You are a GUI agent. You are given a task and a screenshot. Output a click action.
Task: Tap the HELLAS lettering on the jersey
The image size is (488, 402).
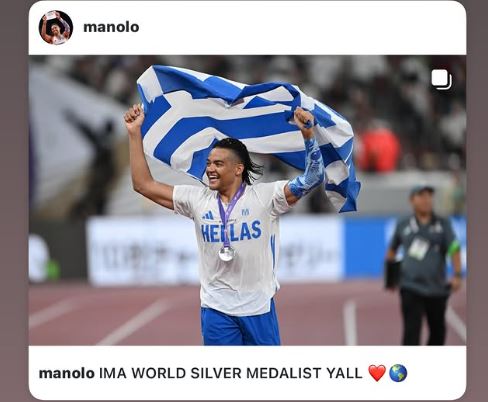click(232, 231)
